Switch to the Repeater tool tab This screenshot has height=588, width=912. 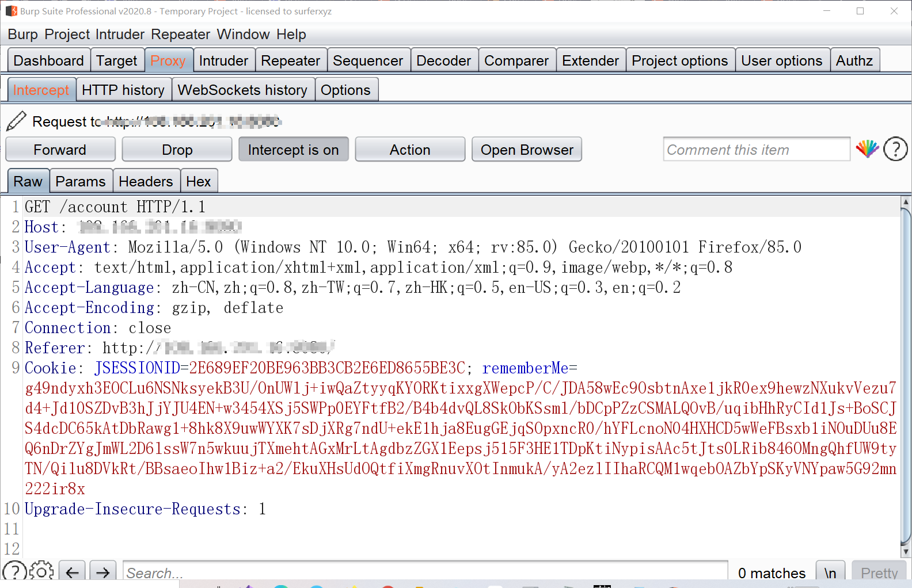point(291,60)
